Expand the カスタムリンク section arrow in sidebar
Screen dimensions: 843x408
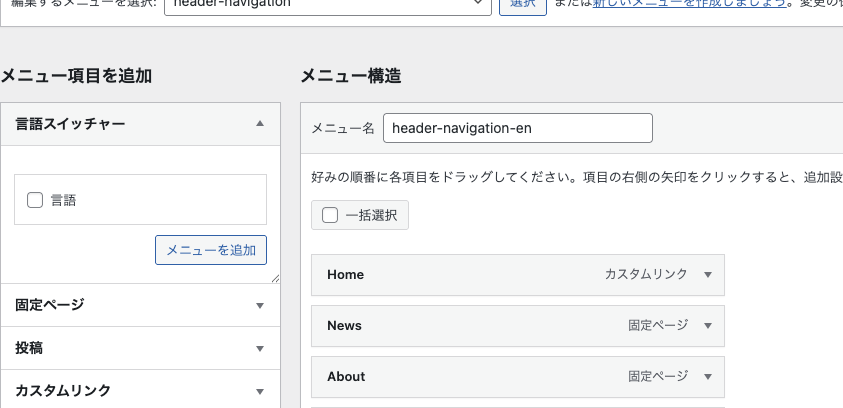(260, 391)
